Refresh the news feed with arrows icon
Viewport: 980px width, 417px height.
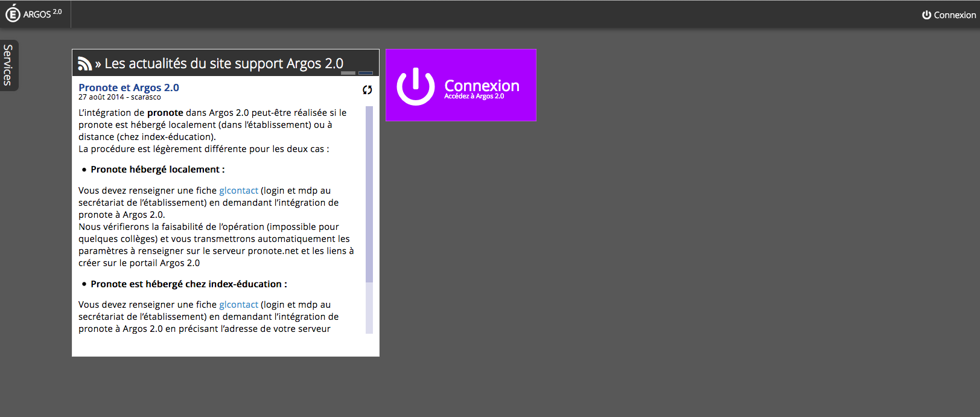coord(367,90)
